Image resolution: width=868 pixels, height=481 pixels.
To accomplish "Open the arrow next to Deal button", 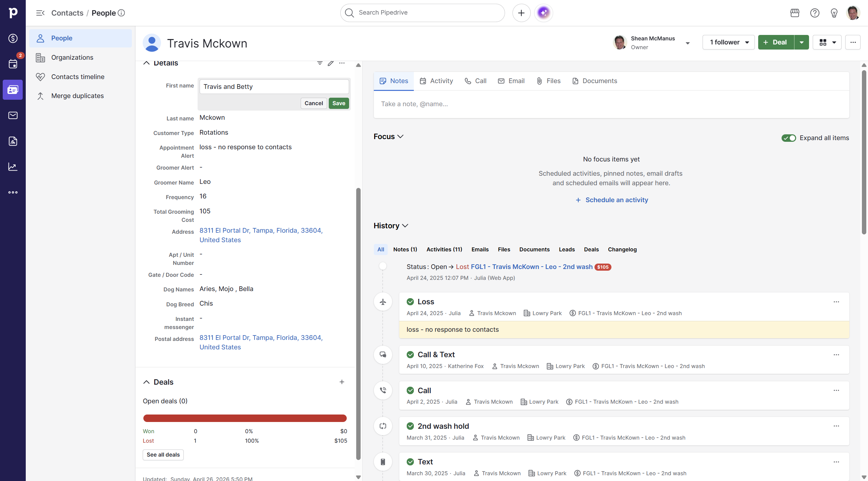I will [x=801, y=42].
